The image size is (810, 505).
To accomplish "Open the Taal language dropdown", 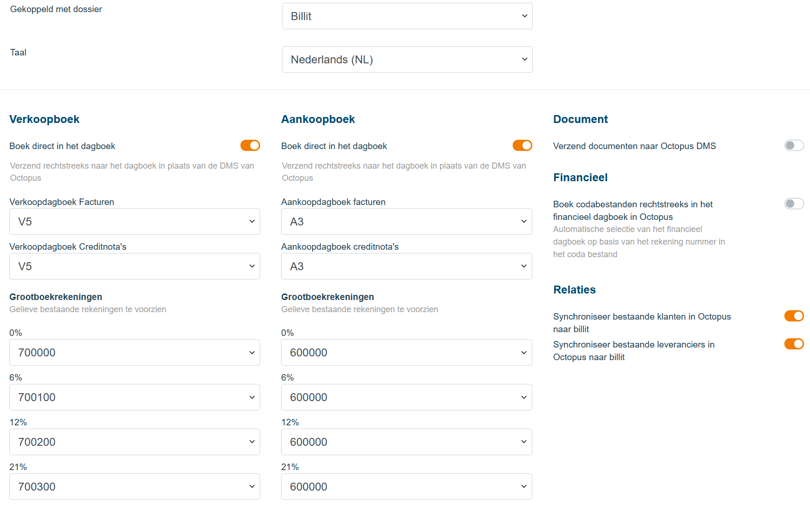I will pyautogui.click(x=407, y=60).
